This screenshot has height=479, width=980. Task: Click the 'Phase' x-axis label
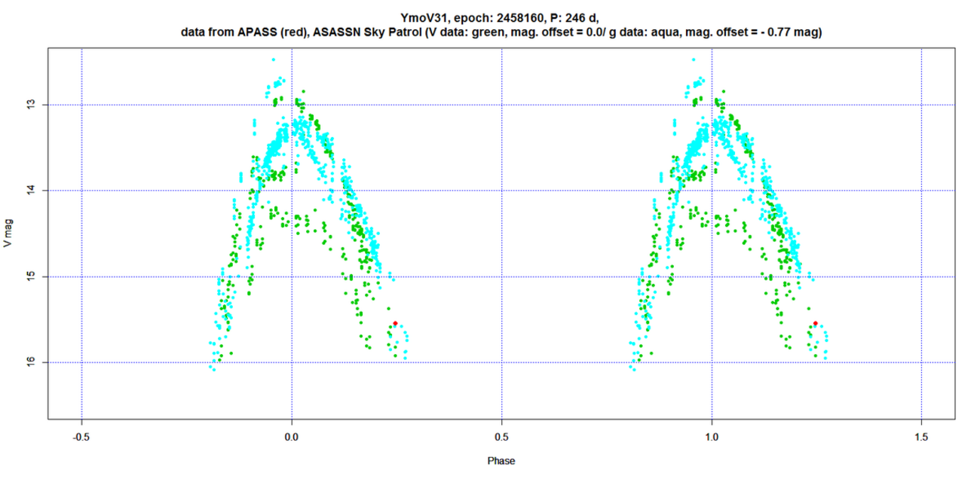point(501,460)
